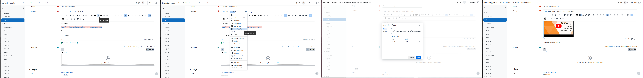Viewport: 644px width, 78px height.
Task: Choose Horizontal line from the Insert menu
Action: click(239, 44)
